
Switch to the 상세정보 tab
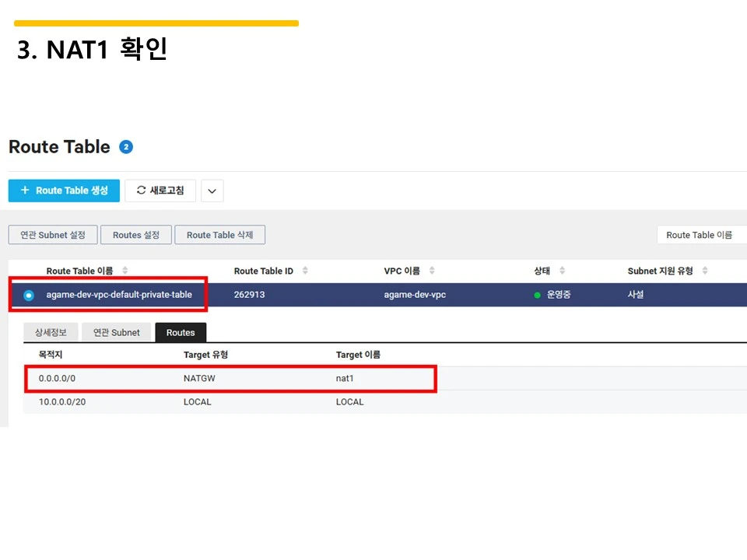(50, 332)
